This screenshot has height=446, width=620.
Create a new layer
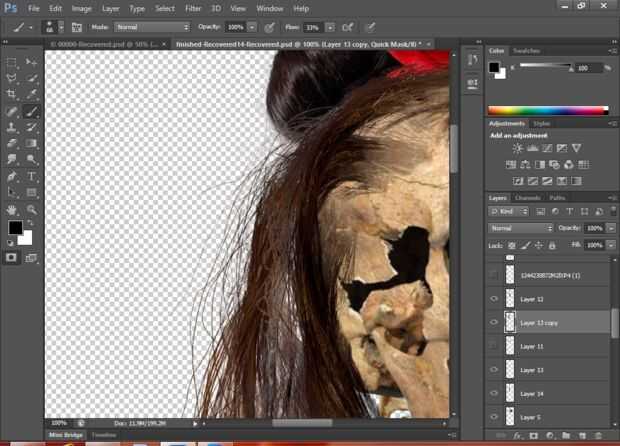tap(582, 436)
